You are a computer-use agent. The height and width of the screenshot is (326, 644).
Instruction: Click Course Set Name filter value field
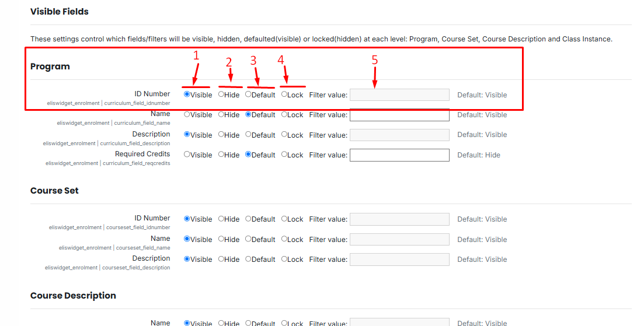[399, 240]
